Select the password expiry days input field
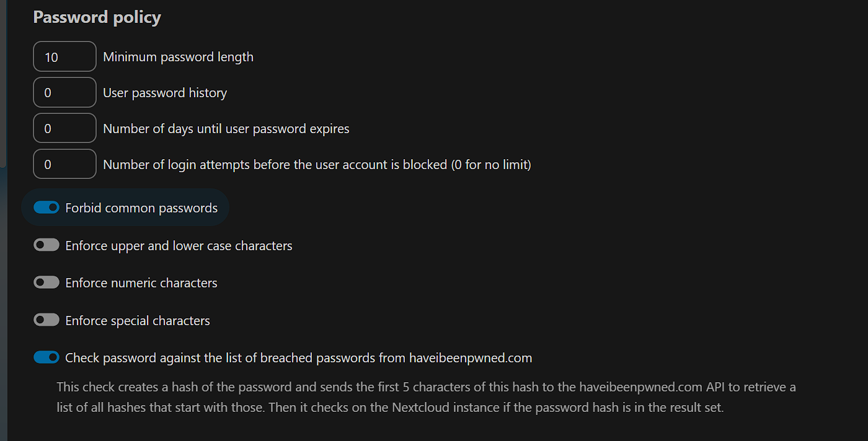Screen dimensions: 868x441 tap(64, 129)
